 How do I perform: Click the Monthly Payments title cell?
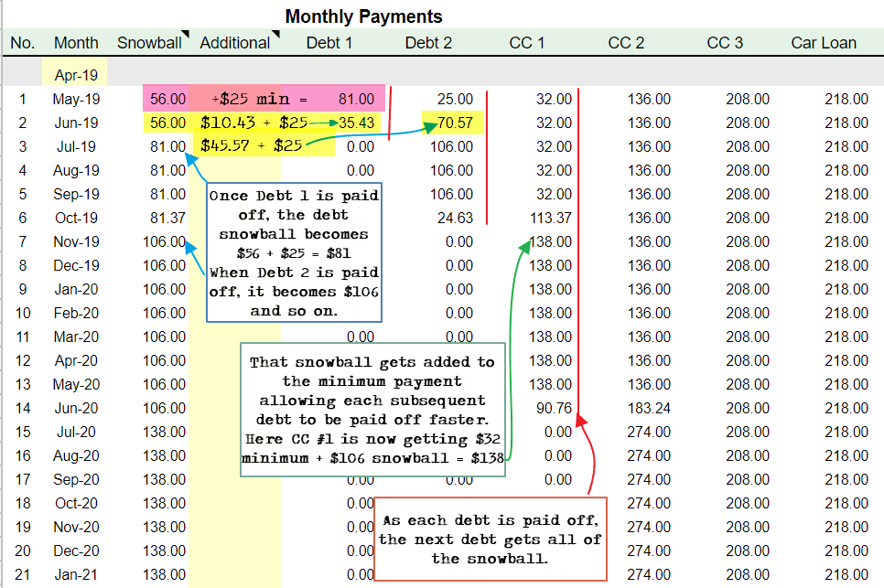point(363,16)
